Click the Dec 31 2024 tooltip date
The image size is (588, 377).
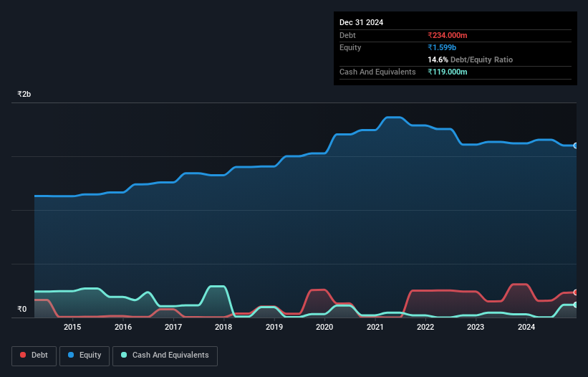point(361,22)
